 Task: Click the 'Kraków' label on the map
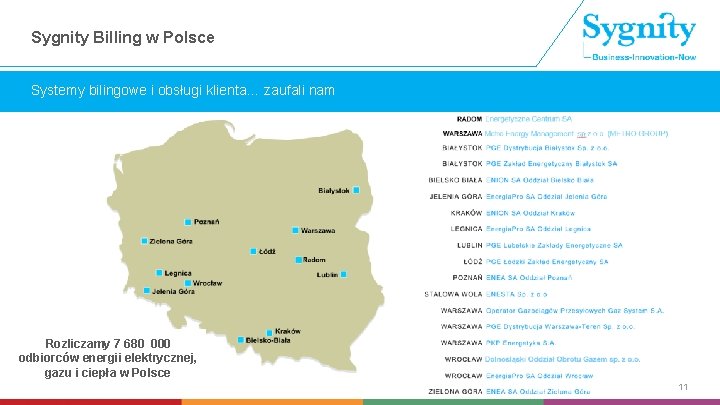(x=288, y=331)
